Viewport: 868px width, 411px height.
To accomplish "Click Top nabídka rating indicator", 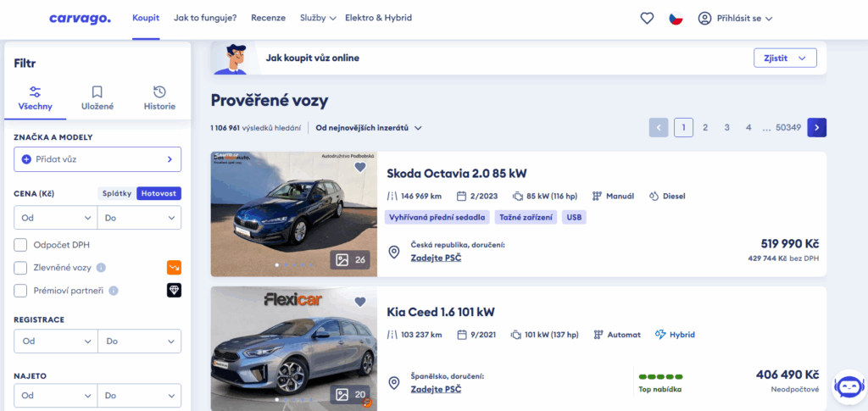I will pos(660,383).
